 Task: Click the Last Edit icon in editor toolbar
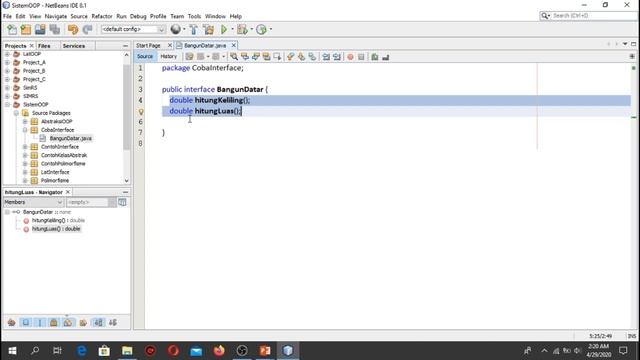(x=189, y=57)
